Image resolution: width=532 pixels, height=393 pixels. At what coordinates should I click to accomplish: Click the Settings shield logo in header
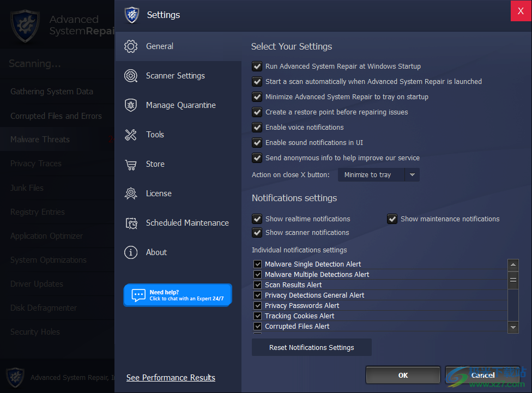point(132,15)
